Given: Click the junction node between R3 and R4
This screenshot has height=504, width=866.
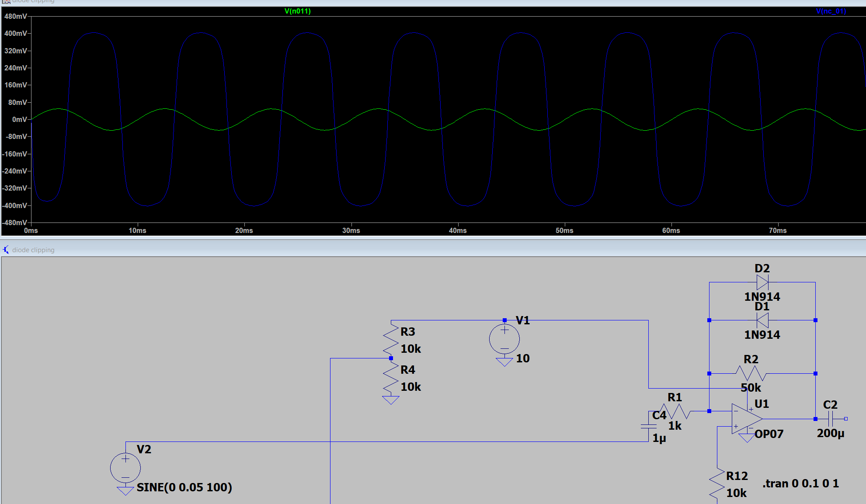Looking at the screenshot, I should pyautogui.click(x=391, y=358).
